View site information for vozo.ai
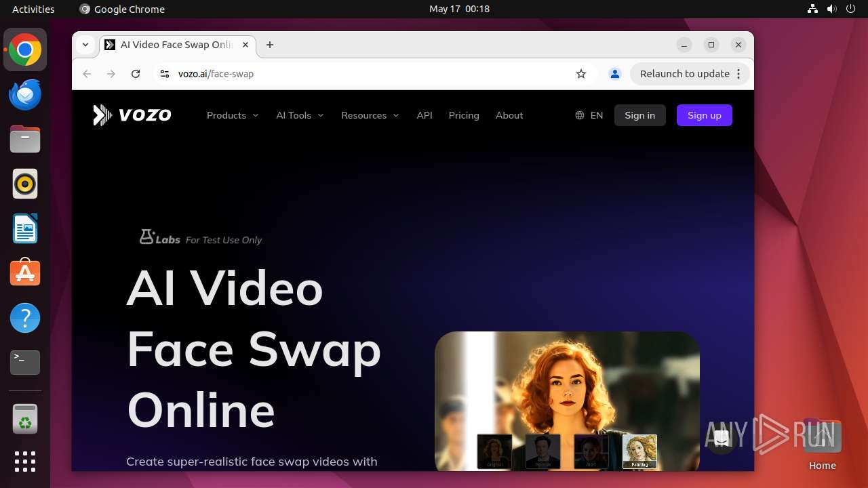The image size is (868, 488). pyautogui.click(x=164, y=74)
